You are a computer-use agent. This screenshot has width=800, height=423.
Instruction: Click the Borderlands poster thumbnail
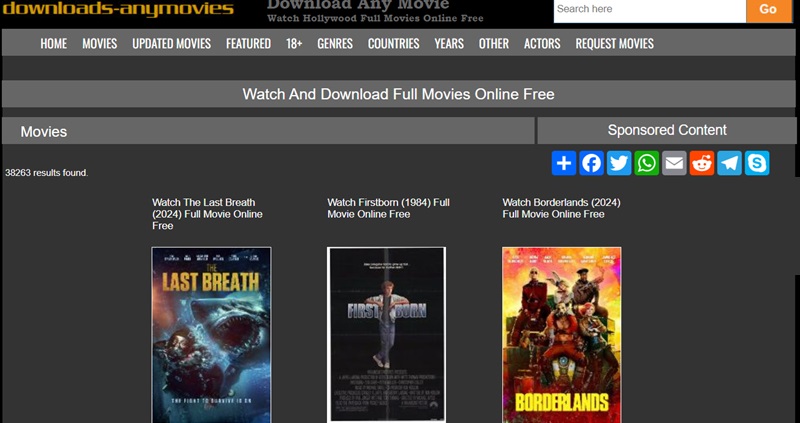point(562,335)
